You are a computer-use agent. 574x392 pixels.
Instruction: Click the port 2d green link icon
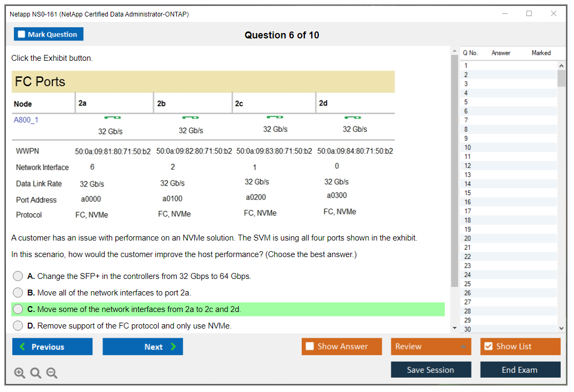click(353, 117)
